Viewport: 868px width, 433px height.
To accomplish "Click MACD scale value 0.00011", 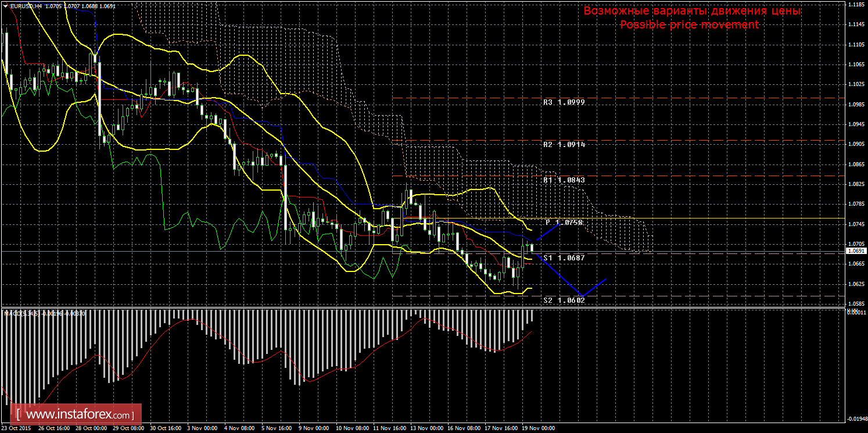I will 856,312.
